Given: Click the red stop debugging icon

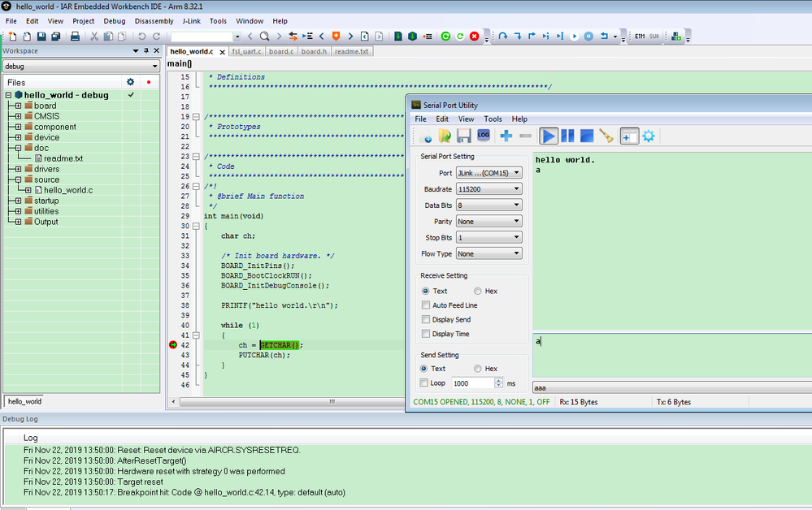Looking at the screenshot, I should pos(474,37).
